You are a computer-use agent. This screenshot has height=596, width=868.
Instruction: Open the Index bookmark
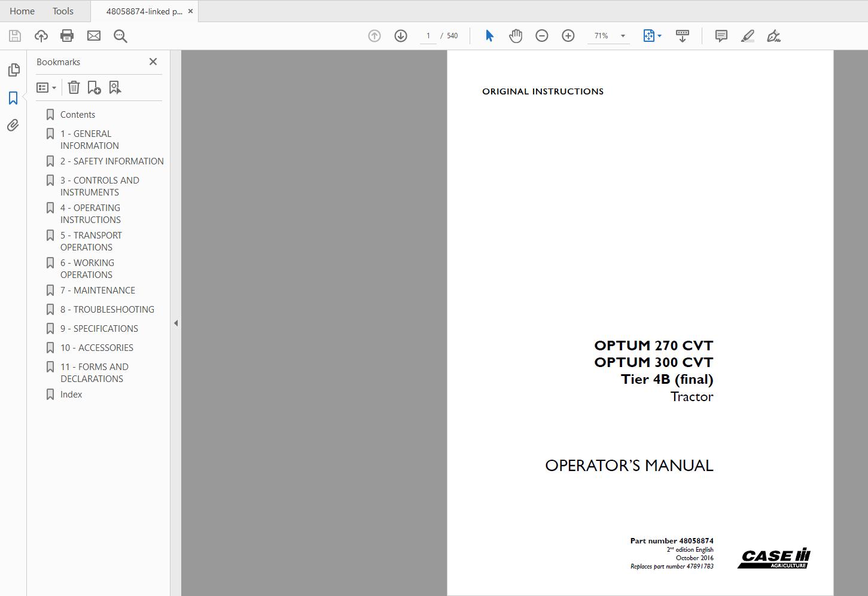click(x=71, y=395)
